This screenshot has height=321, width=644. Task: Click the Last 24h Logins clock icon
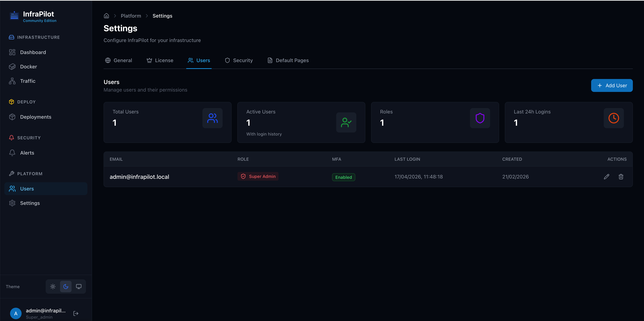pyautogui.click(x=614, y=118)
